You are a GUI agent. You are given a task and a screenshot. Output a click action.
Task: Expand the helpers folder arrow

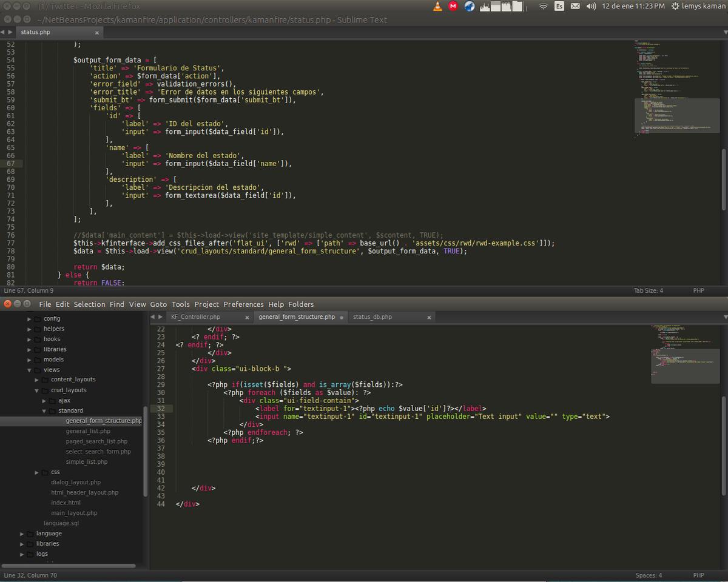pyautogui.click(x=29, y=329)
